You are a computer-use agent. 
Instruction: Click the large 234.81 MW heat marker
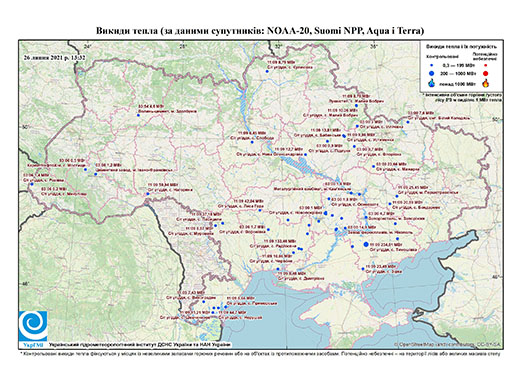tap(366, 244)
